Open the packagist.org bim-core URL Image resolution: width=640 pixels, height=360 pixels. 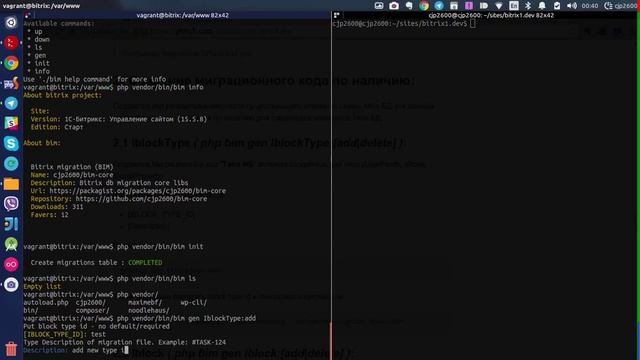[x=138, y=191]
